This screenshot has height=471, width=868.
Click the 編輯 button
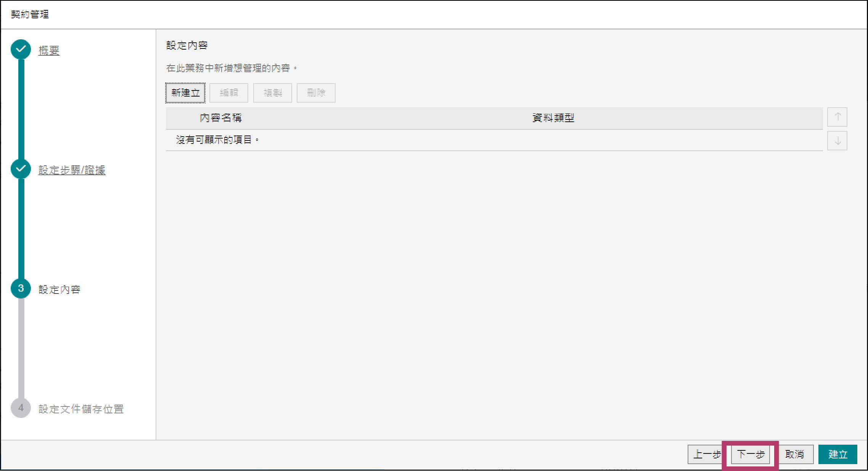click(229, 93)
